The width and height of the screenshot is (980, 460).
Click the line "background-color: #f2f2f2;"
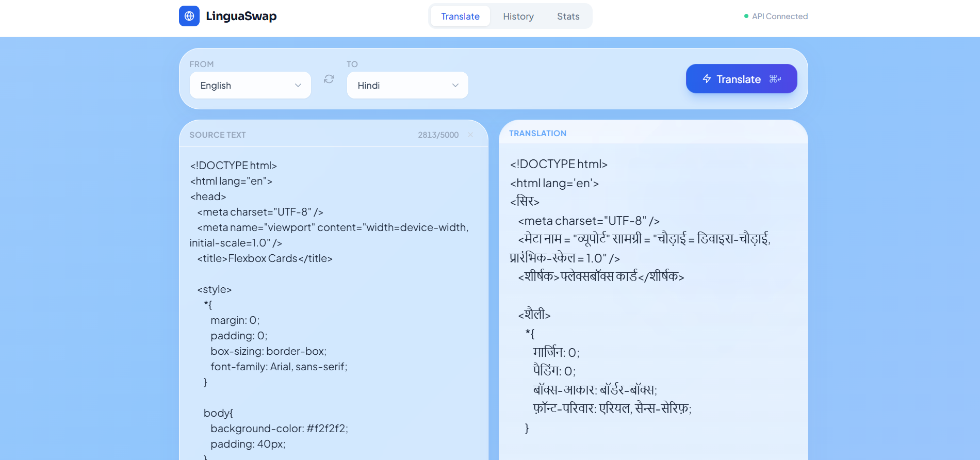click(x=279, y=429)
